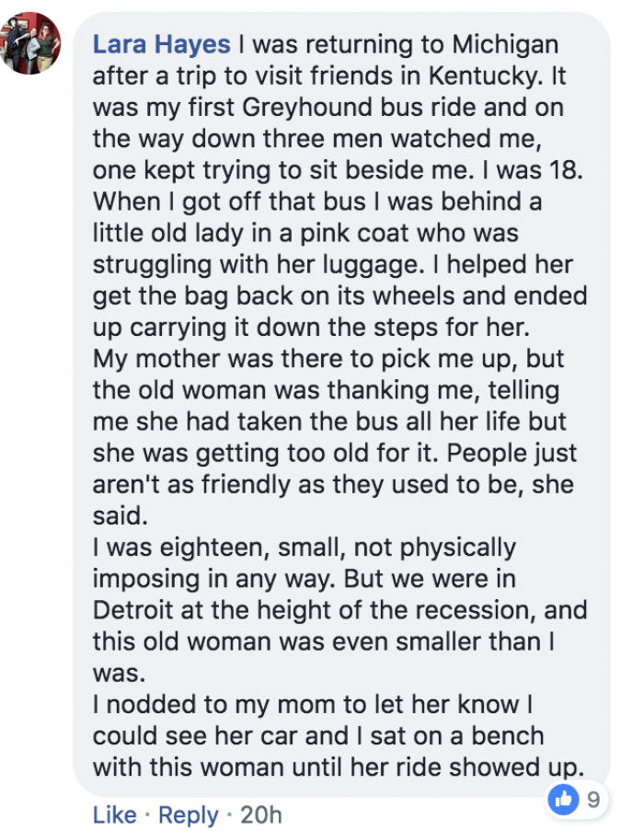Click the blue thumbs-up reaction icon

563,799
